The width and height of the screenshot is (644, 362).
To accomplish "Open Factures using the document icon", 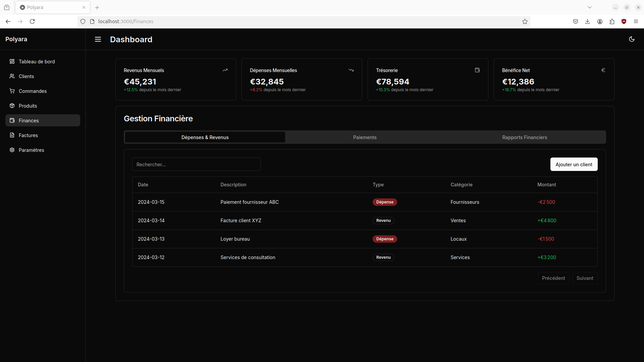I will click(x=12, y=135).
